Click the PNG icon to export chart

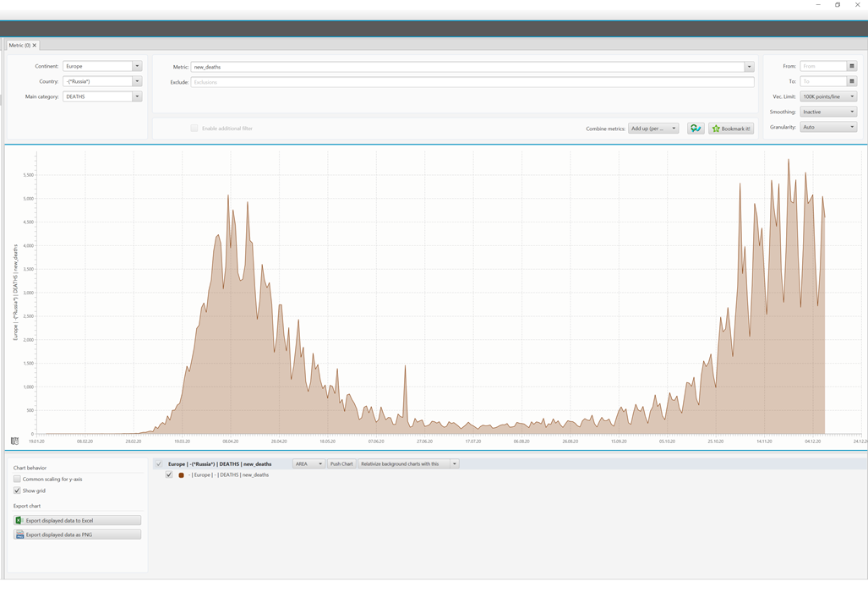coord(19,535)
